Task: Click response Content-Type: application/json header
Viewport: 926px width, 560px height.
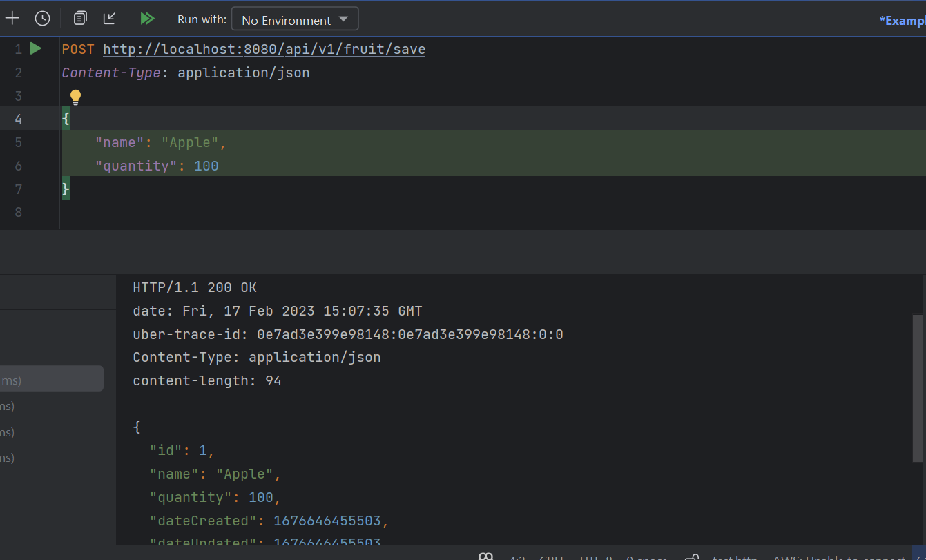Action: (257, 357)
